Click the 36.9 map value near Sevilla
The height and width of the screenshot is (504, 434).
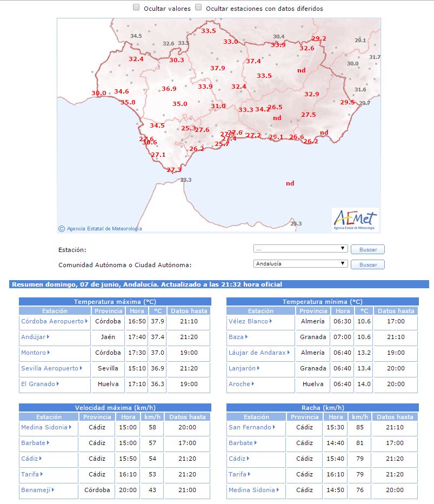point(169,89)
